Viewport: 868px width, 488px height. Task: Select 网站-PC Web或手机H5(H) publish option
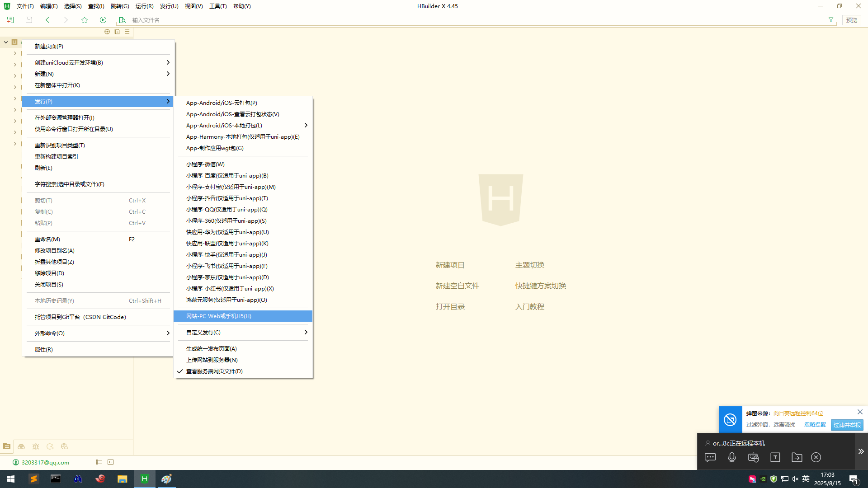click(x=243, y=316)
